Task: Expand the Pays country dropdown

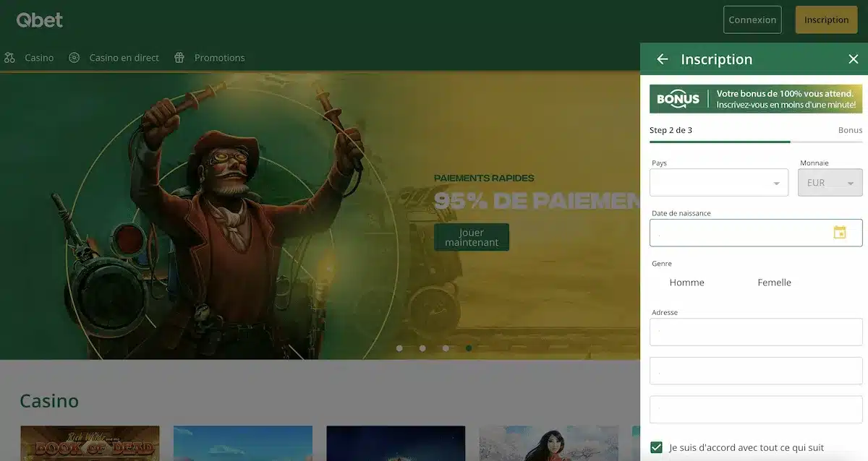Action: pyautogui.click(x=719, y=183)
